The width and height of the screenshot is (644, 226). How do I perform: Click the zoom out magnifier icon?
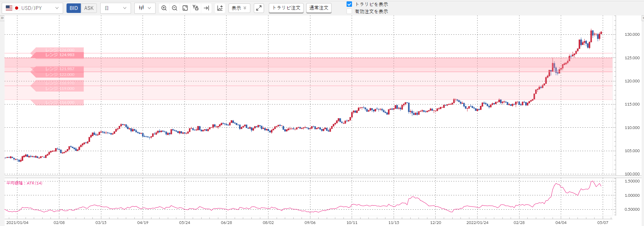pyautogui.click(x=175, y=8)
